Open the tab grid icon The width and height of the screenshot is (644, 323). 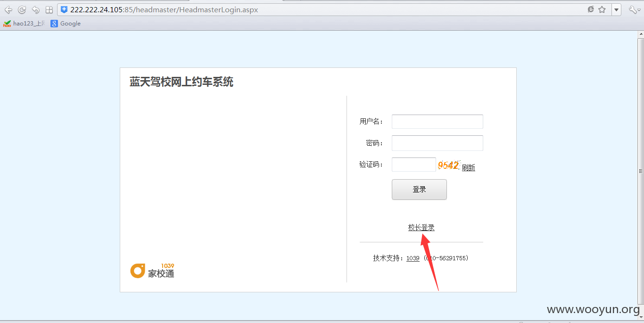pyautogui.click(x=49, y=9)
